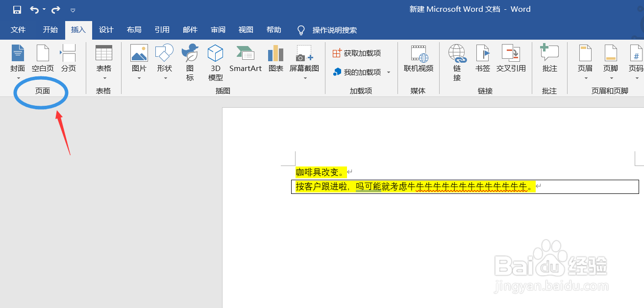Expand the 我的加载项 dropdown arrow

pos(388,72)
